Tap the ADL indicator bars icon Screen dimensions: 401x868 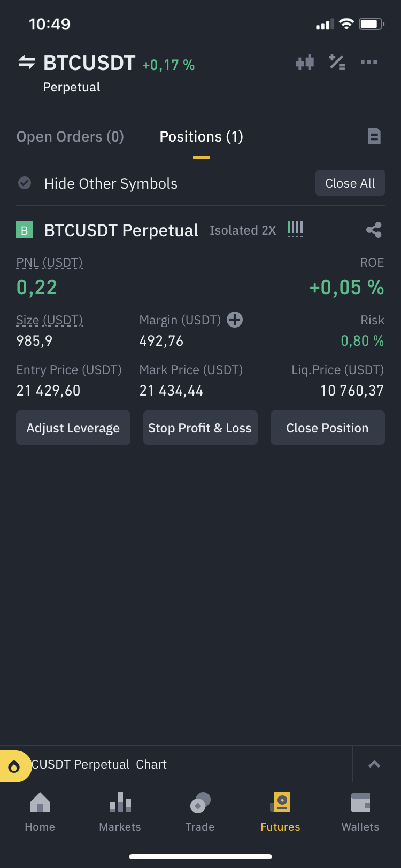tap(295, 229)
